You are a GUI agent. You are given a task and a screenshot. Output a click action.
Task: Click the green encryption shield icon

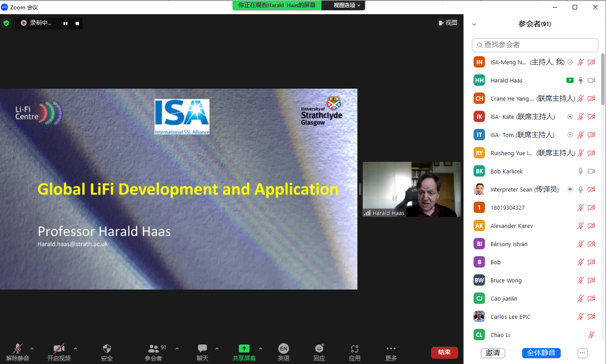click(x=6, y=23)
